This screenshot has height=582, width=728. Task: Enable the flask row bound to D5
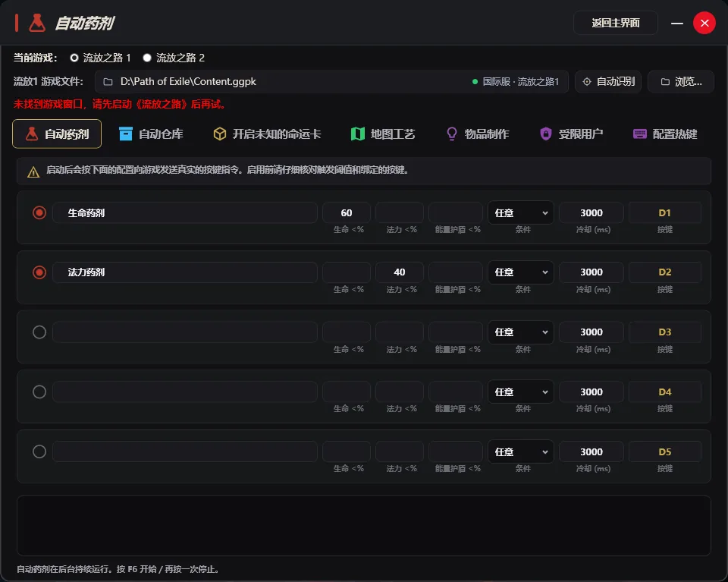[x=39, y=451]
